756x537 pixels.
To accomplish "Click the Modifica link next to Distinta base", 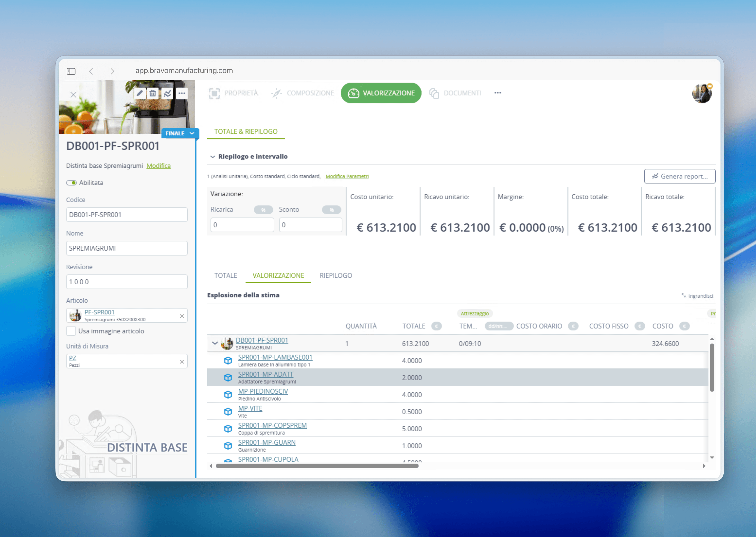I will click(x=159, y=166).
